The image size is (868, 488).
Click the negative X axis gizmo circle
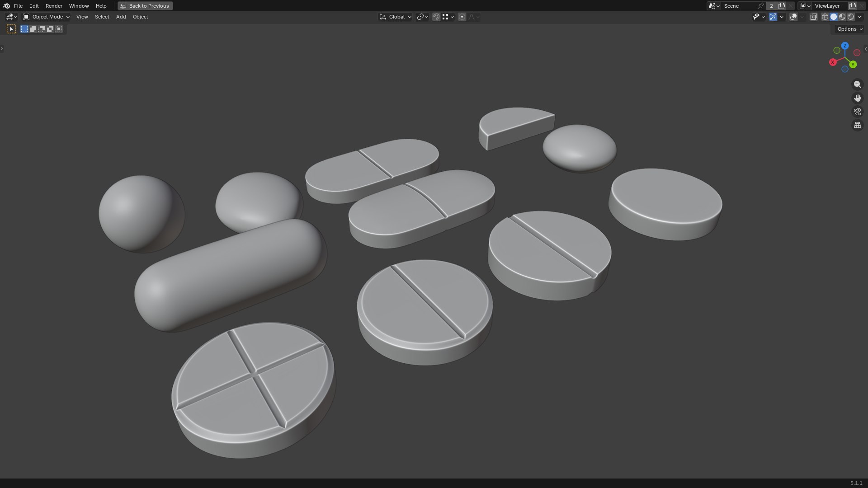tap(857, 53)
